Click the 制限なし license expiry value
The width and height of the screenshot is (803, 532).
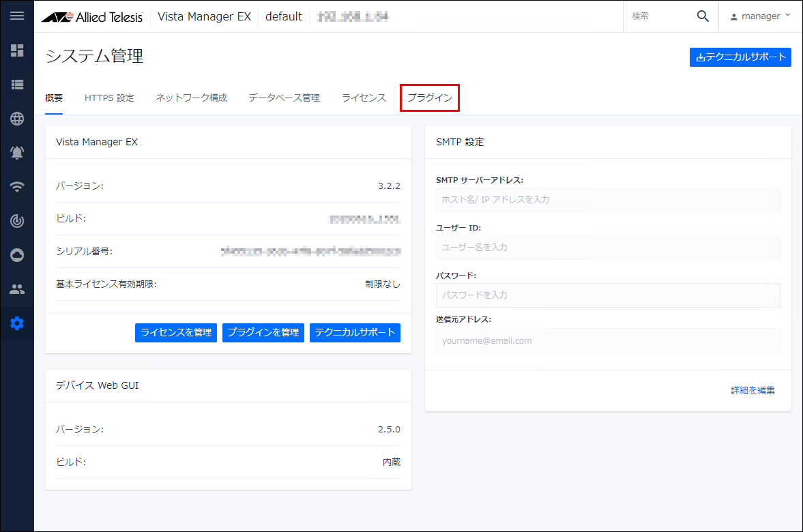point(383,284)
